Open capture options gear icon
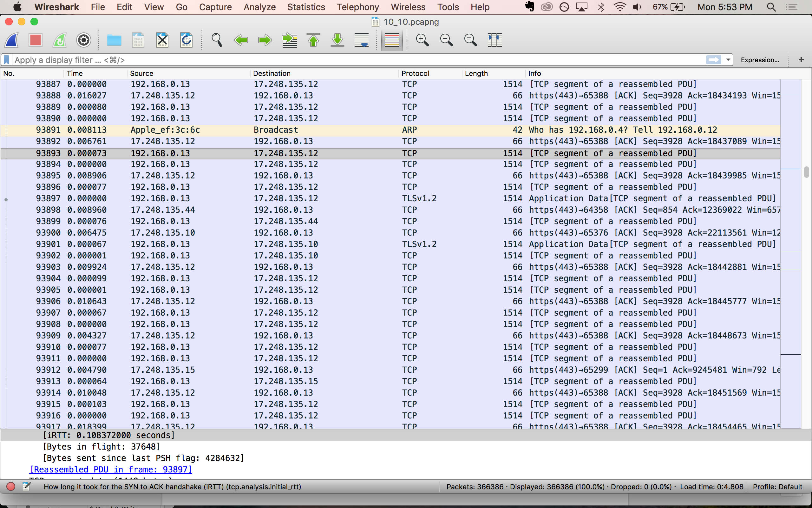The height and width of the screenshot is (508, 812). point(83,40)
